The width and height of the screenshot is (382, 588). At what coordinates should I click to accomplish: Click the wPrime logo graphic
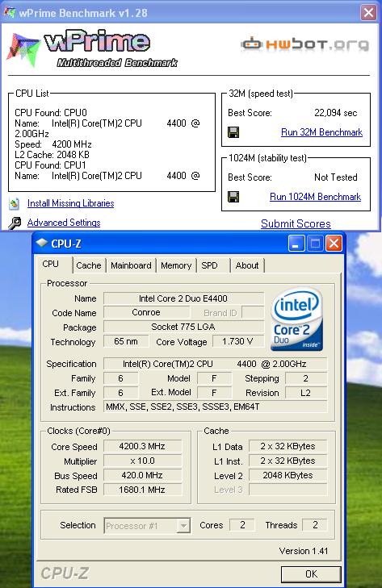[91, 48]
